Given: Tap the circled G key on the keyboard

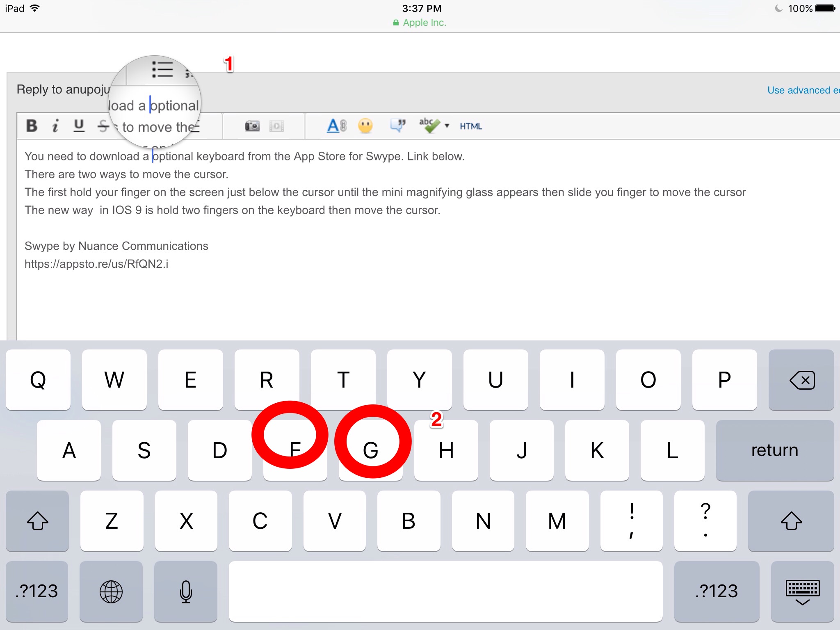Looking at the screenshot, I should click(x=370, y=450).
